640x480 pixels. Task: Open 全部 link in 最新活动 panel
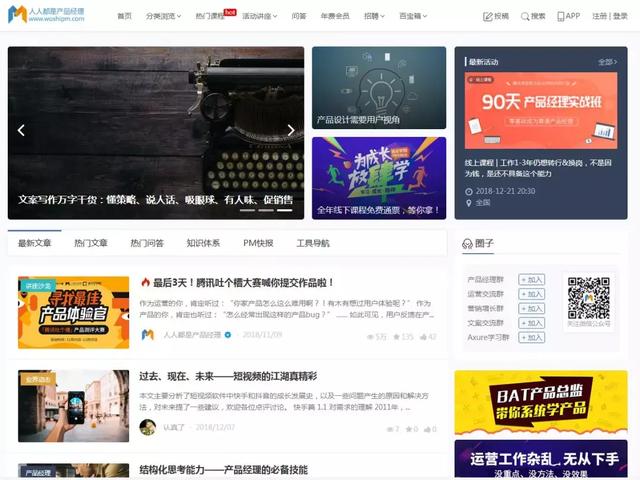(607, 62)
